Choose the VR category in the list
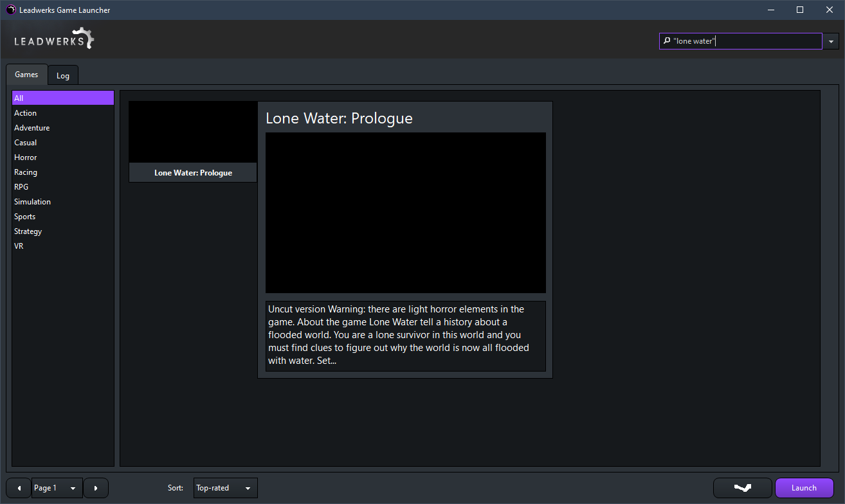845x504 pixels. tap(19, 246)
